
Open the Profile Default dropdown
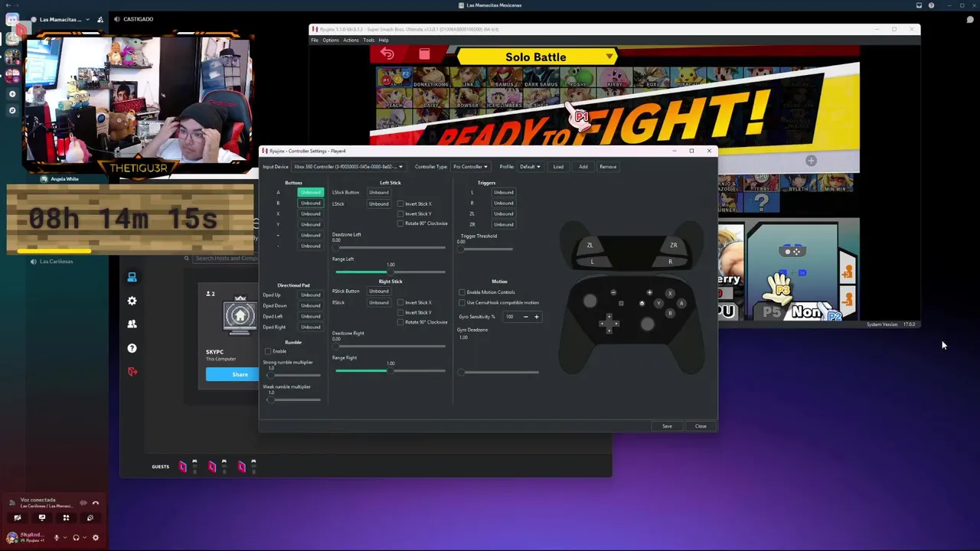click(530, 167)
